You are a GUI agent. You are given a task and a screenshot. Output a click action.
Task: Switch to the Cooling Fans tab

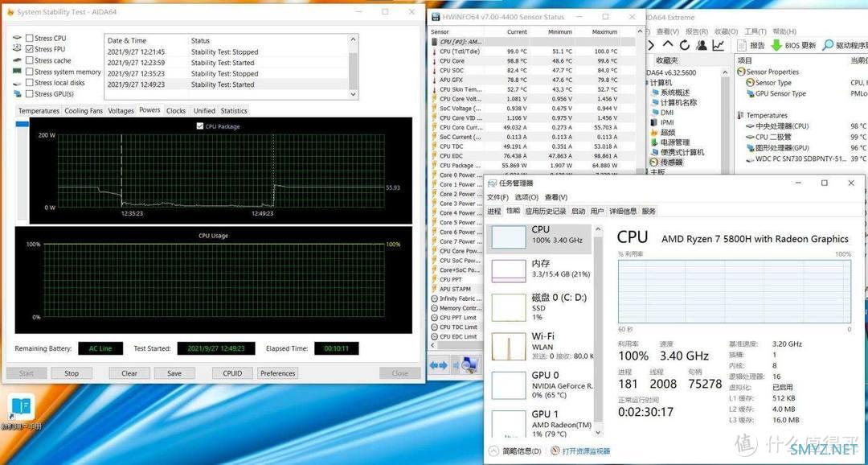click(84, 111)
